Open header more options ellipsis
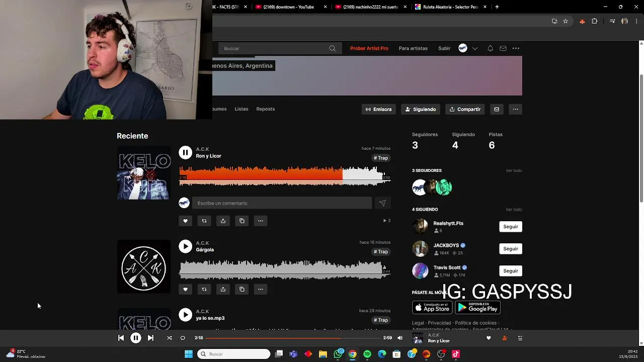Image resolution: width=644 pixels, height=362 pixels. click(x=516, y=48)
